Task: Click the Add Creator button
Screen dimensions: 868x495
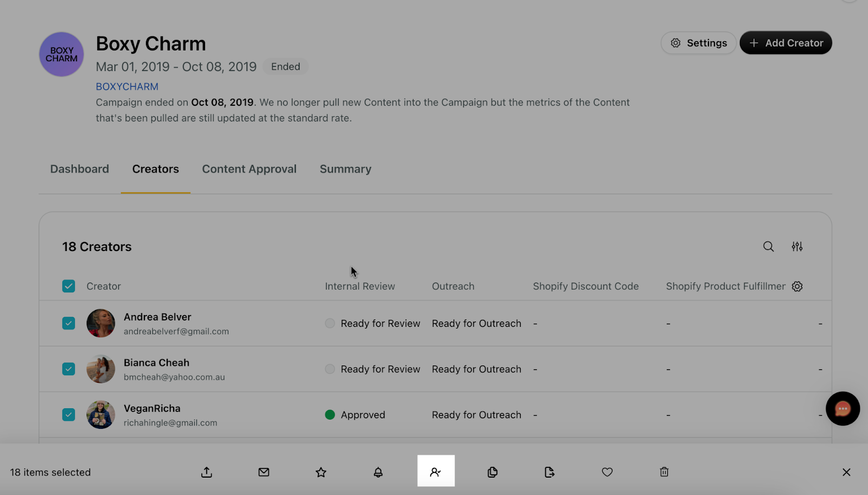Action: pos(786,43)
